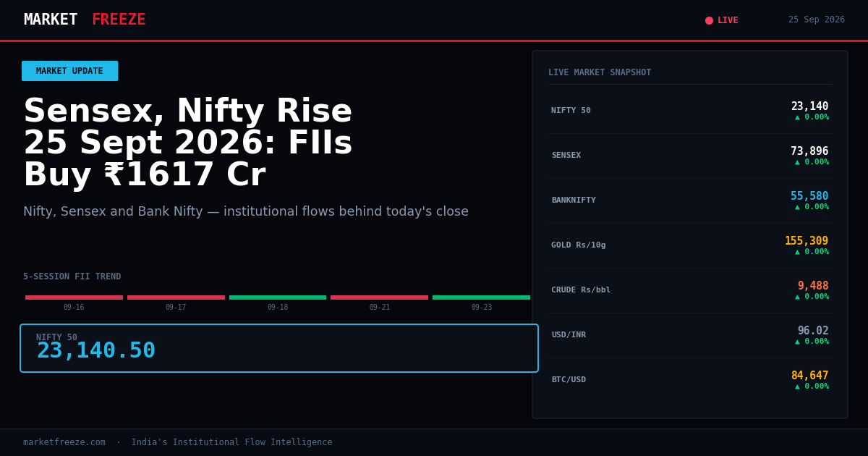
Task: Click the MARKET UPDATE badge
Action: (x=69, y=71)
